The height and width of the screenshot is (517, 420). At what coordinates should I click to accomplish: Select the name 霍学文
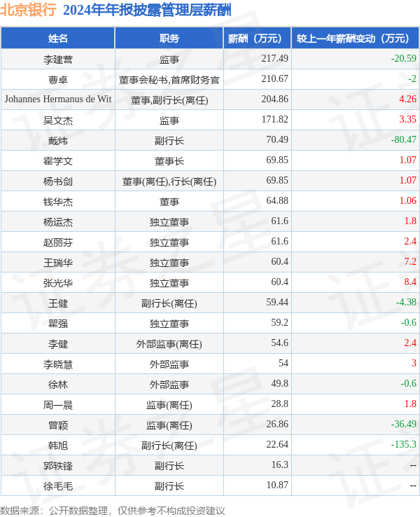pos(58,161)
